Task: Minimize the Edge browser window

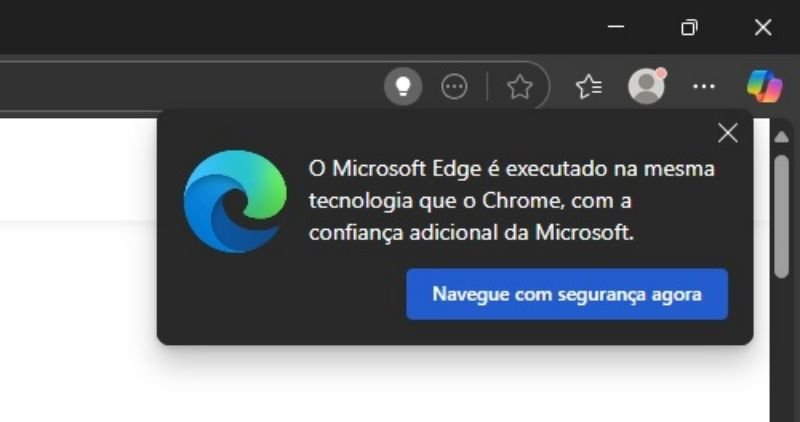Action: (x=616, y=27)
